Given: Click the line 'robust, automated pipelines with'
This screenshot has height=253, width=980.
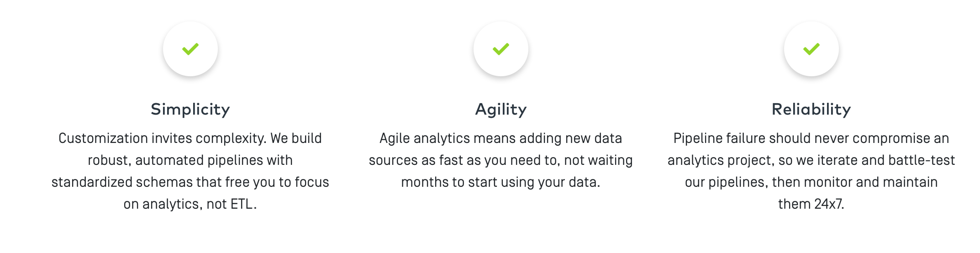Looking at the screenshot, I should click(190, 160).
